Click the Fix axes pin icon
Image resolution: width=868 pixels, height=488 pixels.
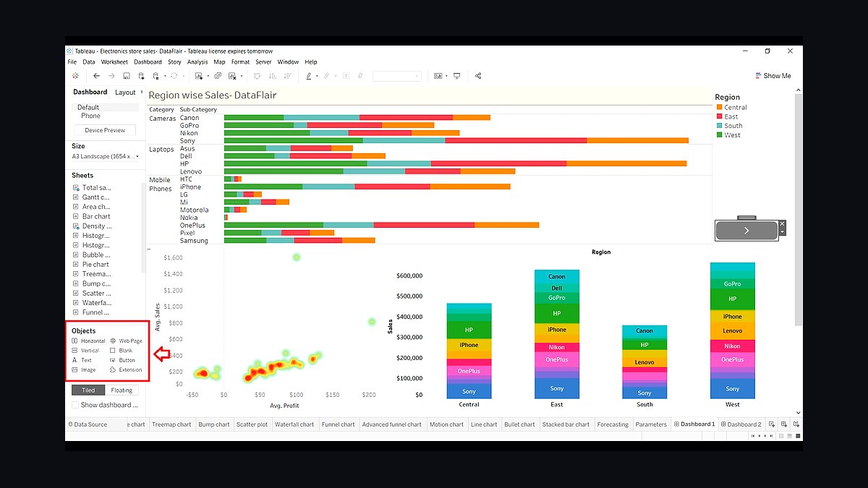tap(361, 76)
